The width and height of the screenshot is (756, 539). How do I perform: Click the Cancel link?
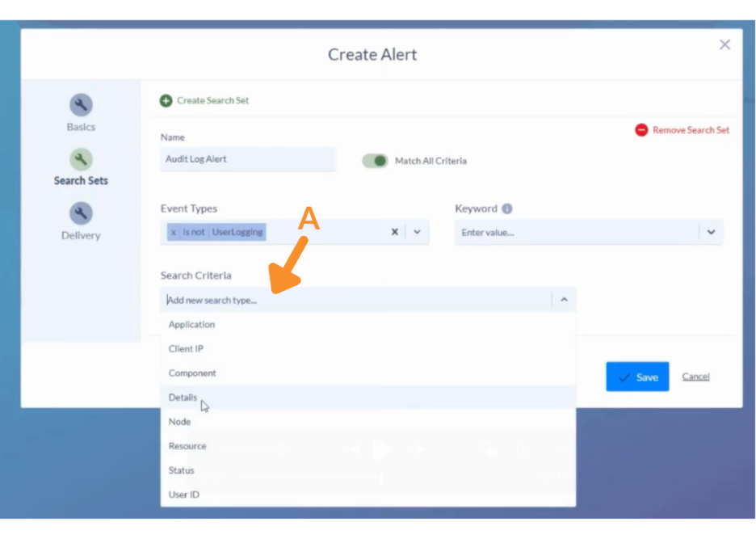pos(695,377)
